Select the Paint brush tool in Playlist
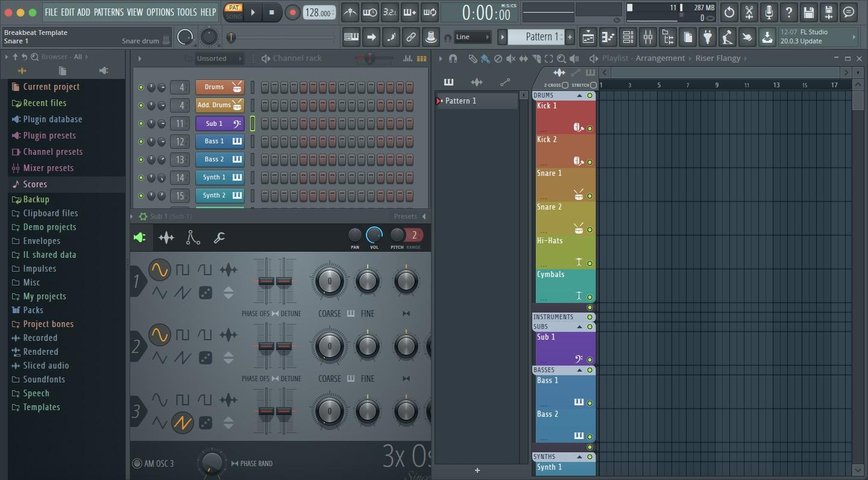The image size is (868, 480). click(485, 58)
